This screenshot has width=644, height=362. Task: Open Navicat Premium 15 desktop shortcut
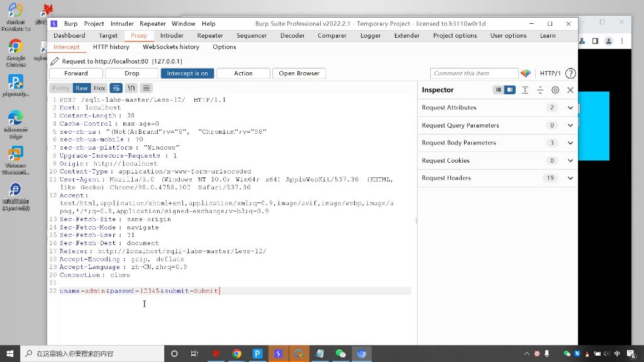tap(16, 17)
